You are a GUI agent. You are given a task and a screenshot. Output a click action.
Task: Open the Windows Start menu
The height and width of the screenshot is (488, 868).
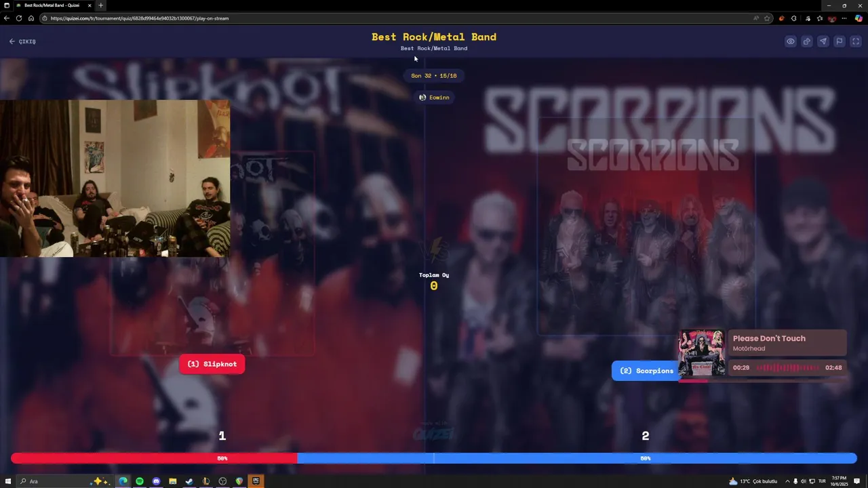pos(8,481)
